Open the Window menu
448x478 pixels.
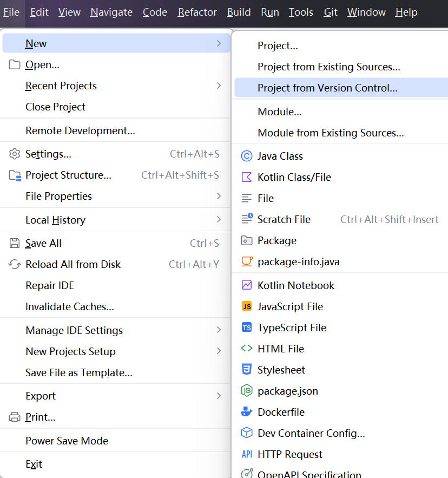click(x=366, y=12)
